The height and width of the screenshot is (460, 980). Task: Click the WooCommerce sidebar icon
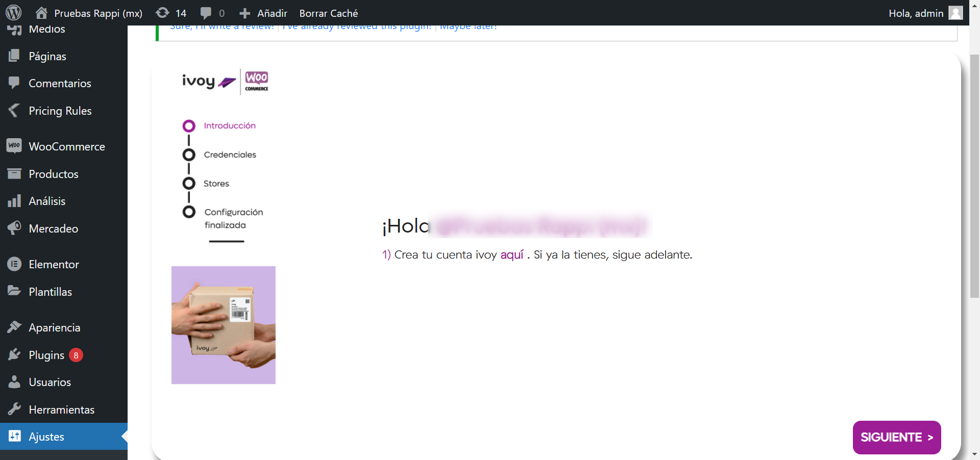click(14, 146)
